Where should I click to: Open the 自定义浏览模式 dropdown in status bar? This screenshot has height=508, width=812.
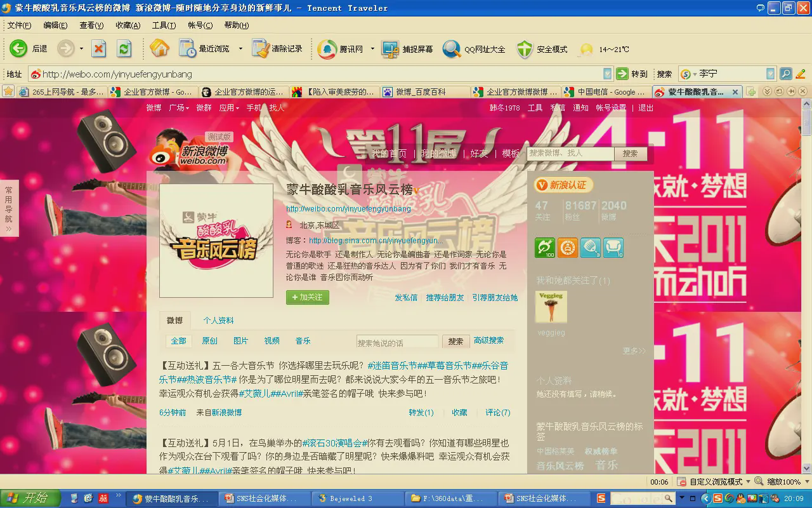pos(748,482)
